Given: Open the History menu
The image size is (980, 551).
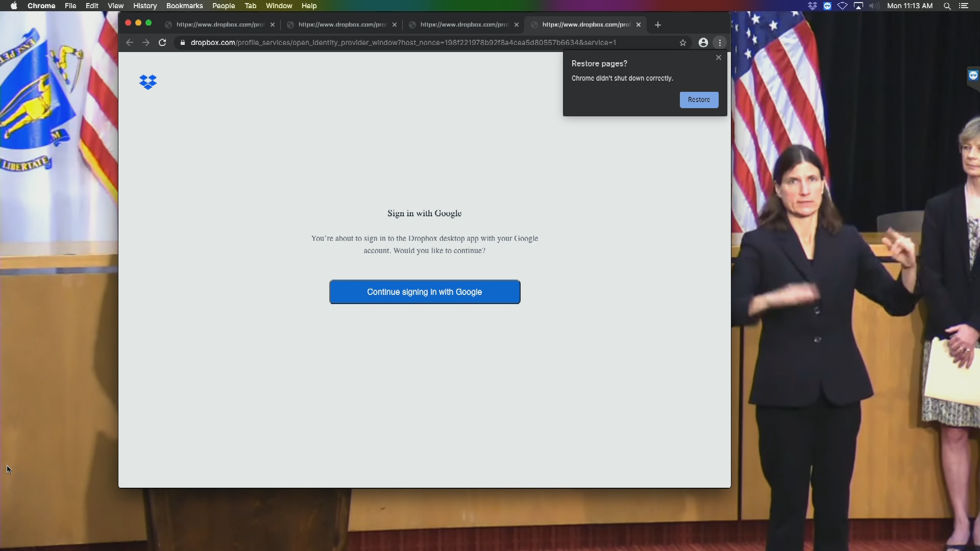Looking at the screenshot, I should click(x=145, y=6).
